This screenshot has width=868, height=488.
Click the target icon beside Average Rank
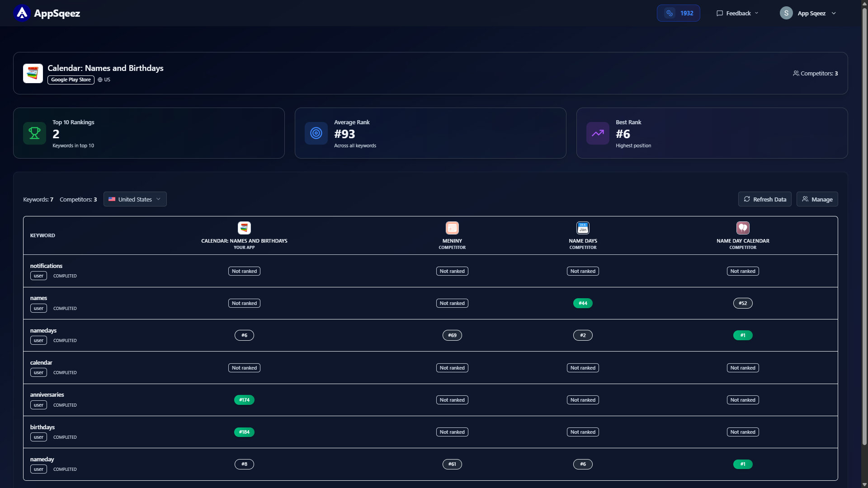click(x=316, y=133)
